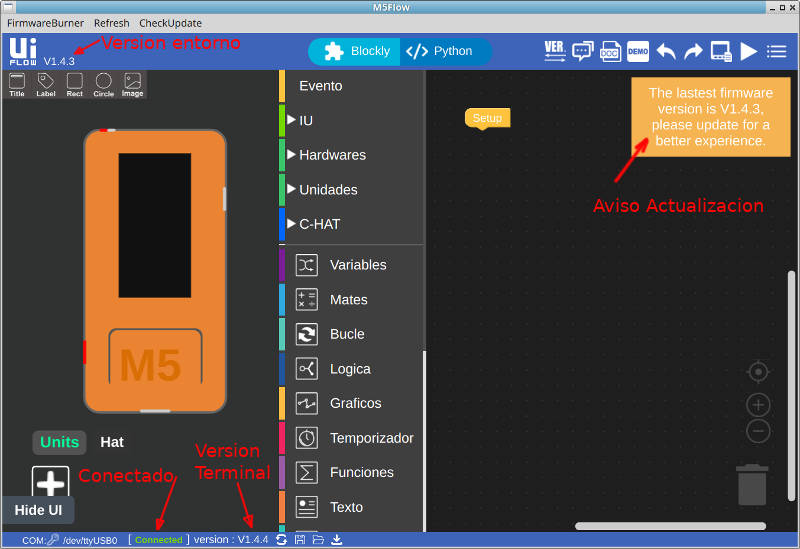Viewport: 800px width, 549px height.
Task: Click the workspace vertical scrollbar
Action: point(791,386)
